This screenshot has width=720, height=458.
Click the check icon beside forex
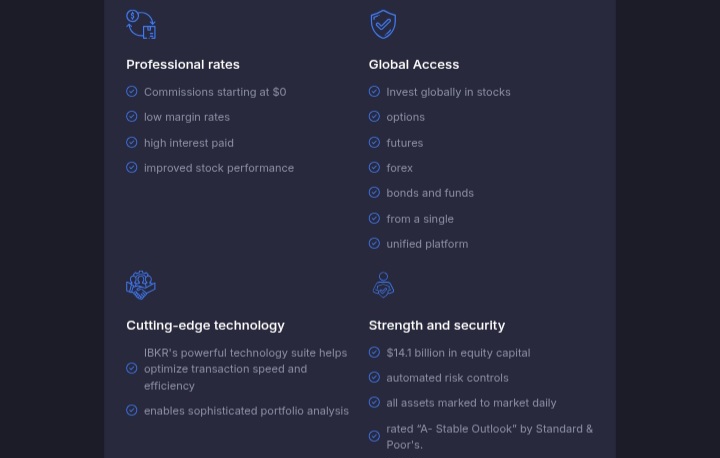374,167
